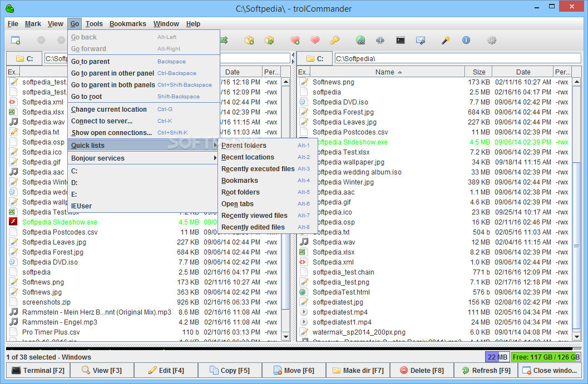Click the New window toolbar icon
This screenshot has height=384, width=588.
coord(16,40)
